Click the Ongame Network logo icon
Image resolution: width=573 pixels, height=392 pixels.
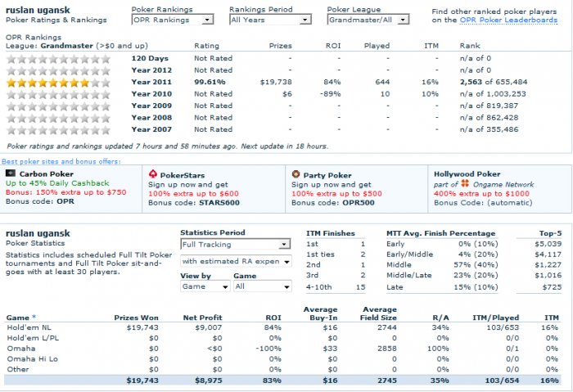pos(465,183)
